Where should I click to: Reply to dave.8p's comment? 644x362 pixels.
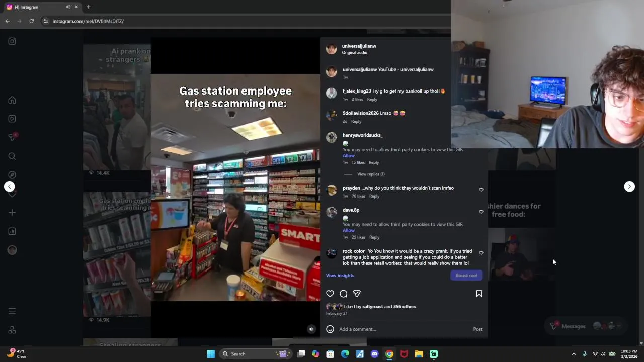coord(374,237)
